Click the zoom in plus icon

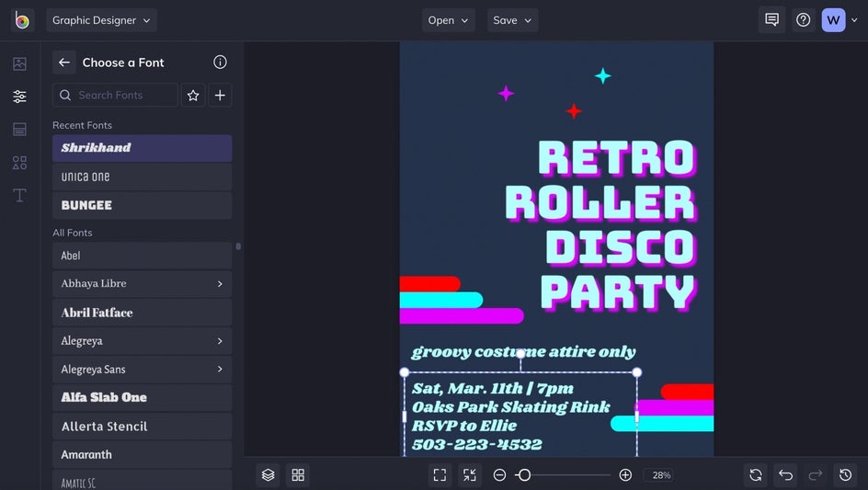tap(625, 474)
